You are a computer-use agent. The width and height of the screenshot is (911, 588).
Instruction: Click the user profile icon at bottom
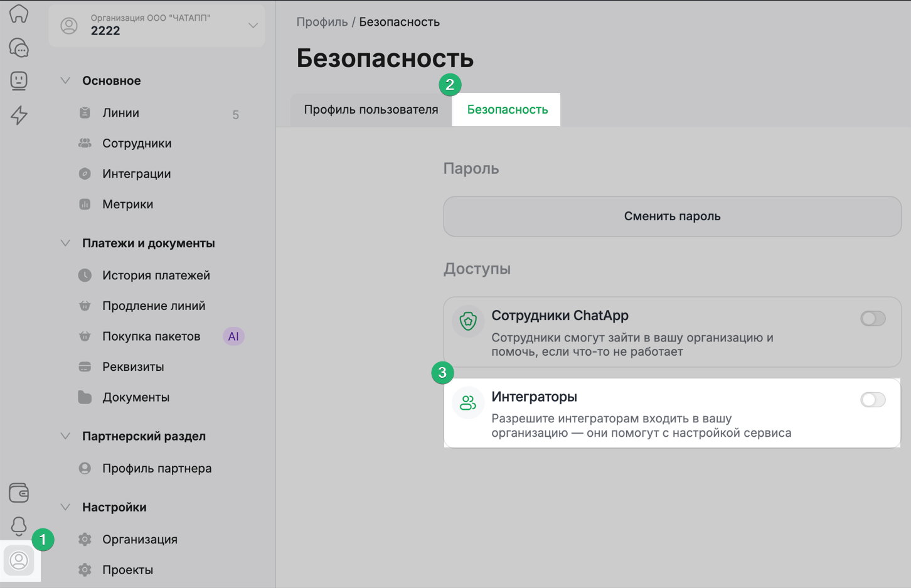click(19, 560)
